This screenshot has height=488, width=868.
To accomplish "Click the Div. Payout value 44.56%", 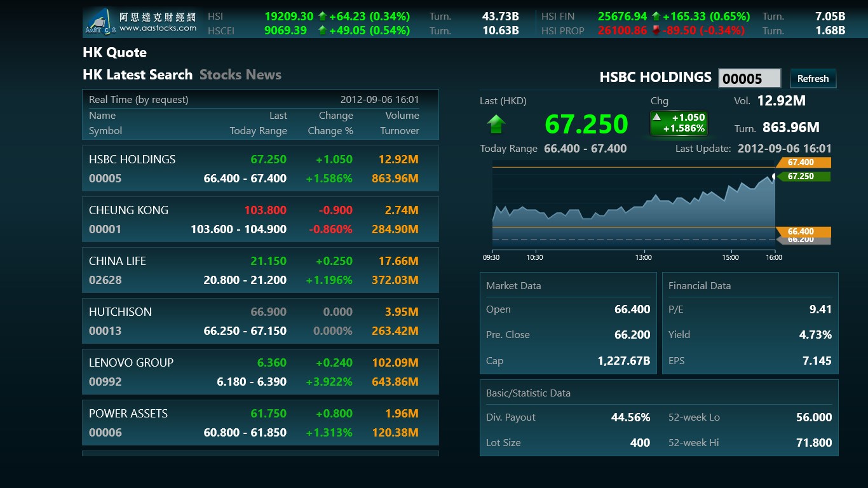I will [x=630, y=417].
